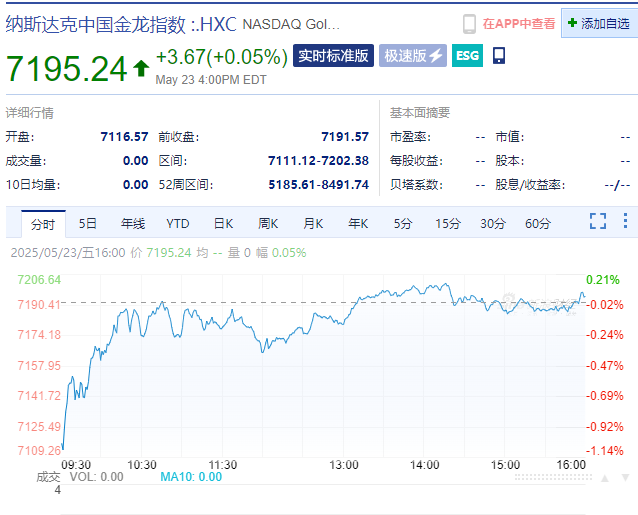Click the change value +3.67(+0.05%)
Image resolution: width=638 pixels, height=515 pixels.
click(222, 56)
